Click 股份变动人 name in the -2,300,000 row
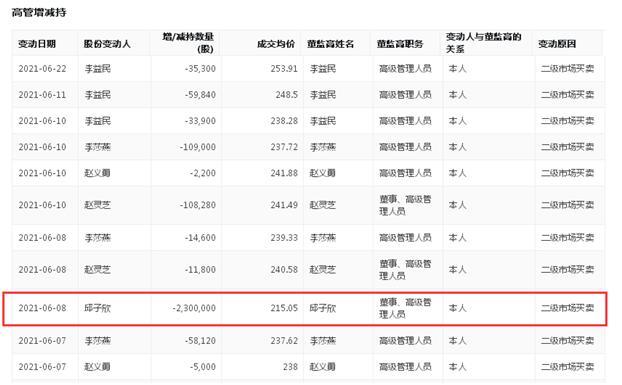 click(x=98, y=308)
